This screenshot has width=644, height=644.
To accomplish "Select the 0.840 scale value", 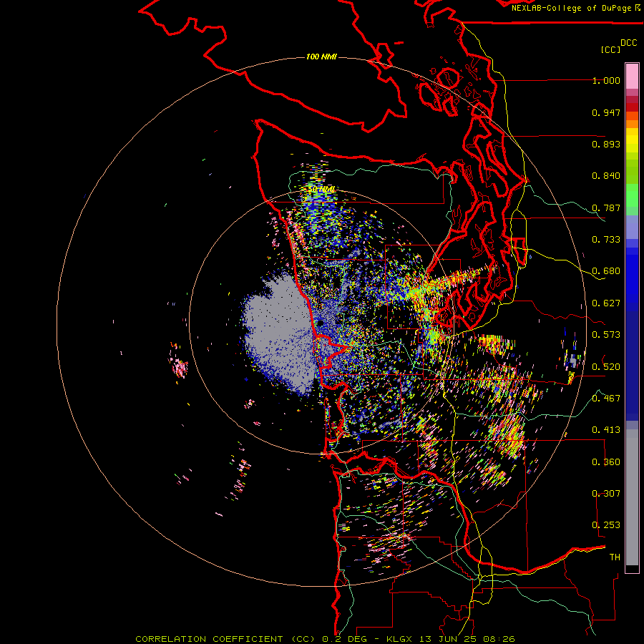I will click(x=606, y=176).
